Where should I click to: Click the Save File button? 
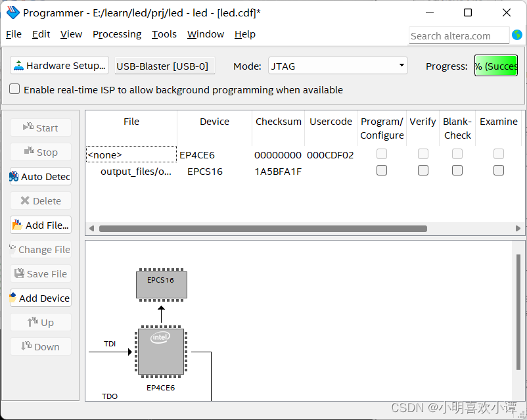point(41,273)
